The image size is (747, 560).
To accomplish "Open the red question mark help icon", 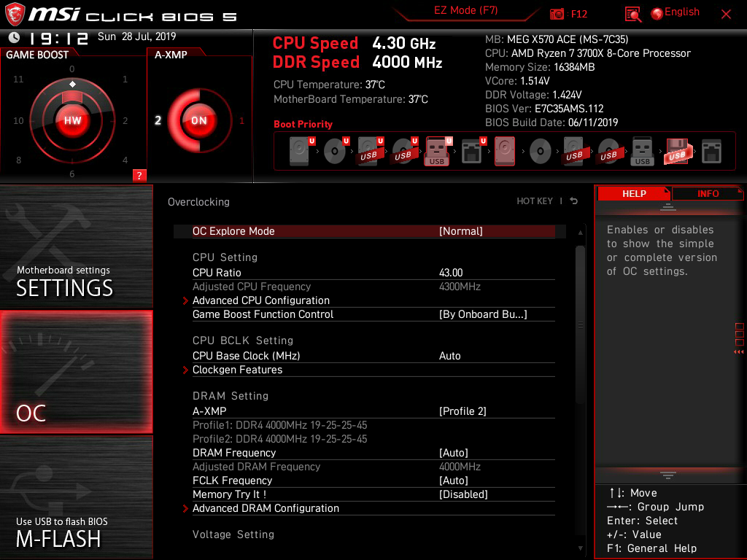I will pos(139,175).
